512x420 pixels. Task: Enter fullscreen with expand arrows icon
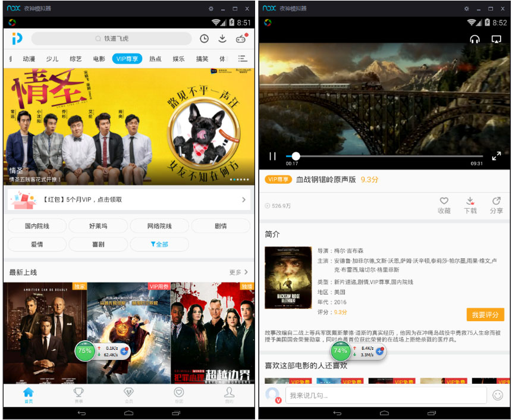pos(497,156)
